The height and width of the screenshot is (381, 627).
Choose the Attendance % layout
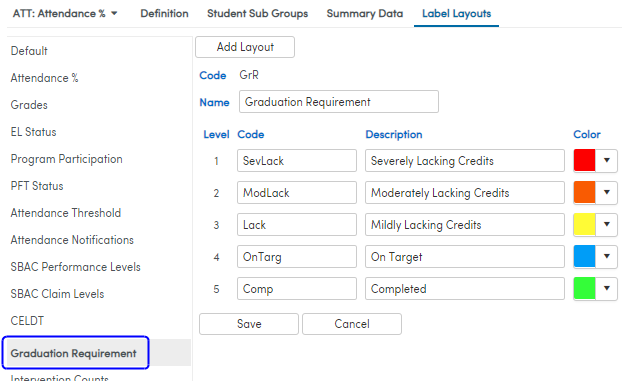click(x=44, y=78)
